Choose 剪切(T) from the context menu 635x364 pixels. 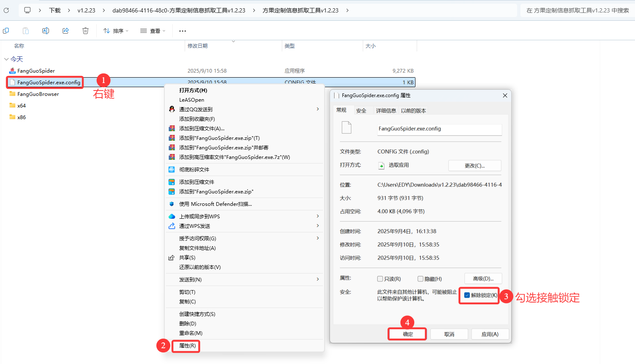pyautogui.click(x=187, y=292)
